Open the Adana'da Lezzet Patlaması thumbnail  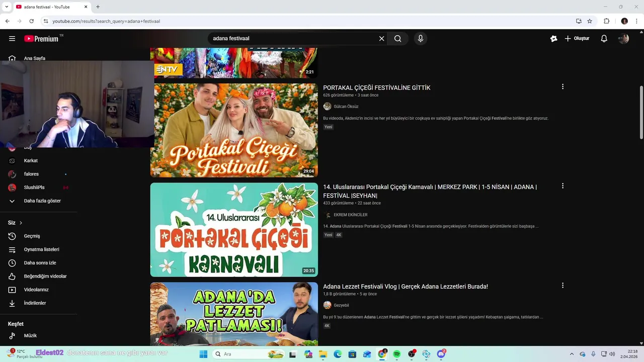tap(234, 314)
